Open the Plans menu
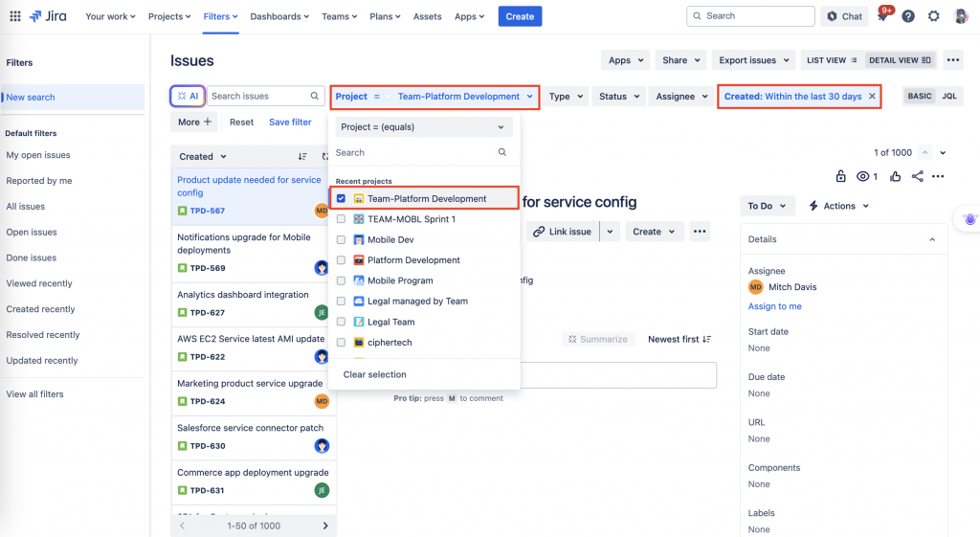The image size is (980, 537). 385,16
